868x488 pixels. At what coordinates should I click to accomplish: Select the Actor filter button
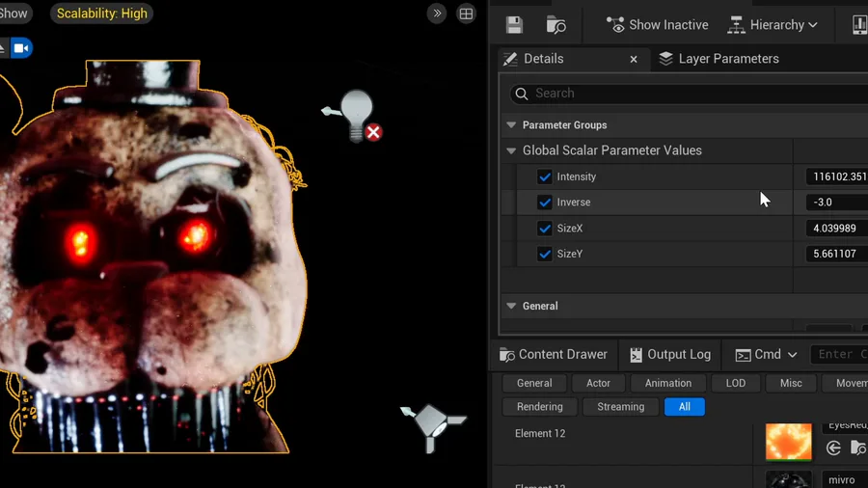click(x=598, y=383)
